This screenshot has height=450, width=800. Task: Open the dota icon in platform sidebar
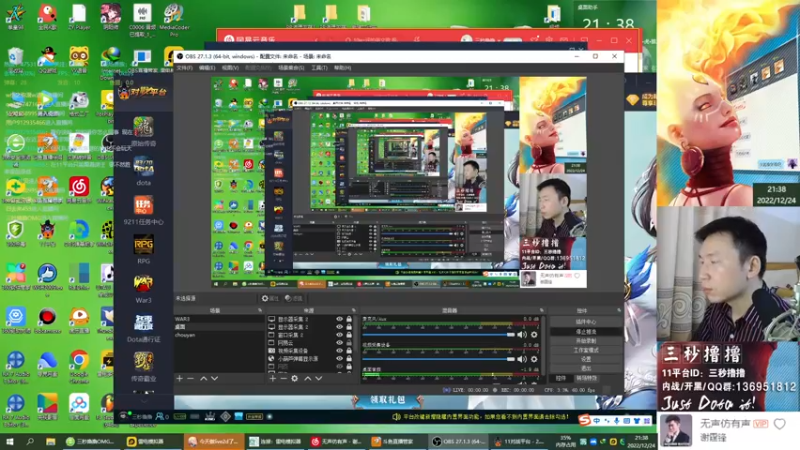[x=143, y=171]
